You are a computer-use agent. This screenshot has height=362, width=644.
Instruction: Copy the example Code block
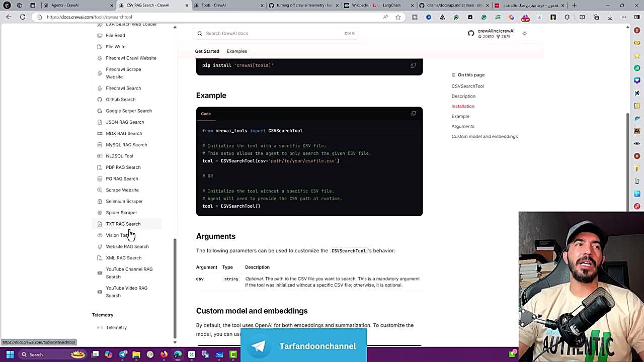point(413,114)
